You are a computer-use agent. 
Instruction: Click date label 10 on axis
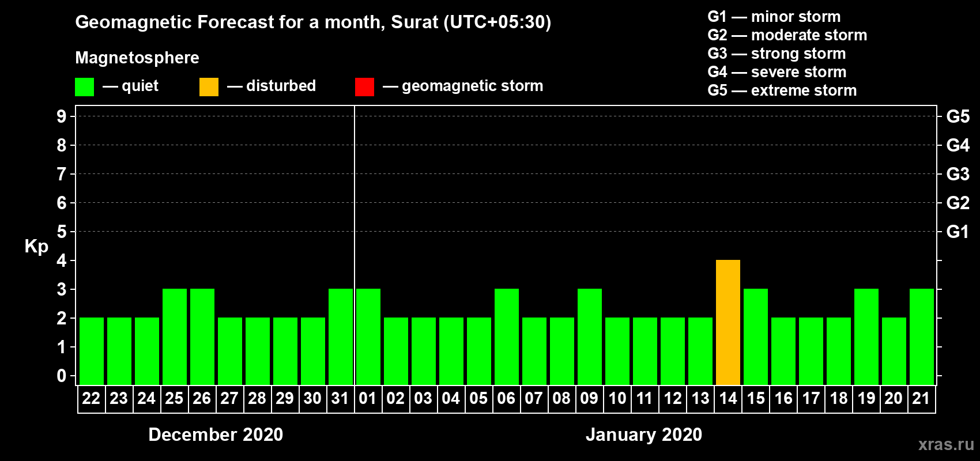click(x=617, y=399)
